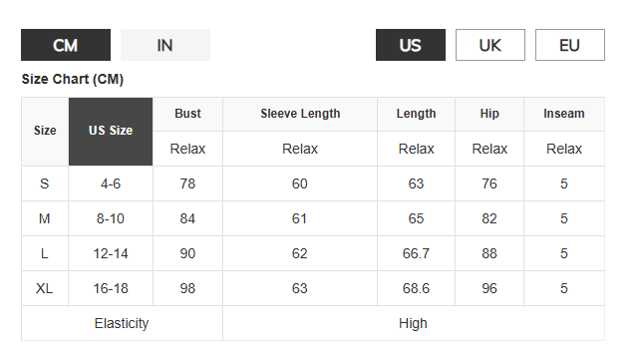Click the 16-18 US size cell

[111, 288]
